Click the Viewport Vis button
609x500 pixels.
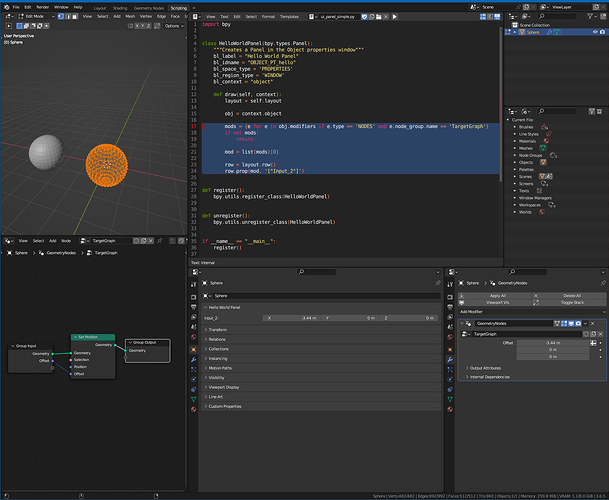(494, 302)
